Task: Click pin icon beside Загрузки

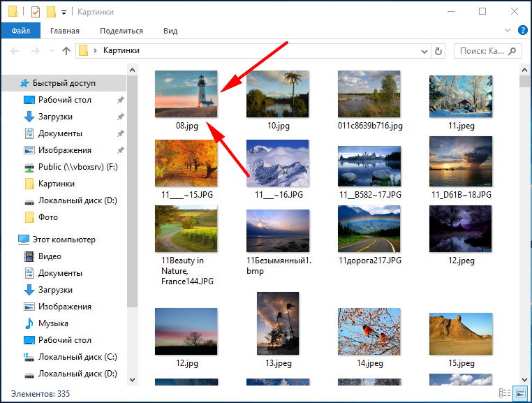Action: (x=121, y=117)
